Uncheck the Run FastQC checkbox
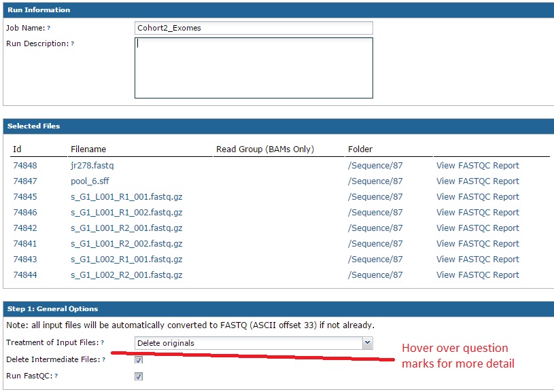Image resolution: width=554 pixels, height=392 pixels. pos(139,376)
